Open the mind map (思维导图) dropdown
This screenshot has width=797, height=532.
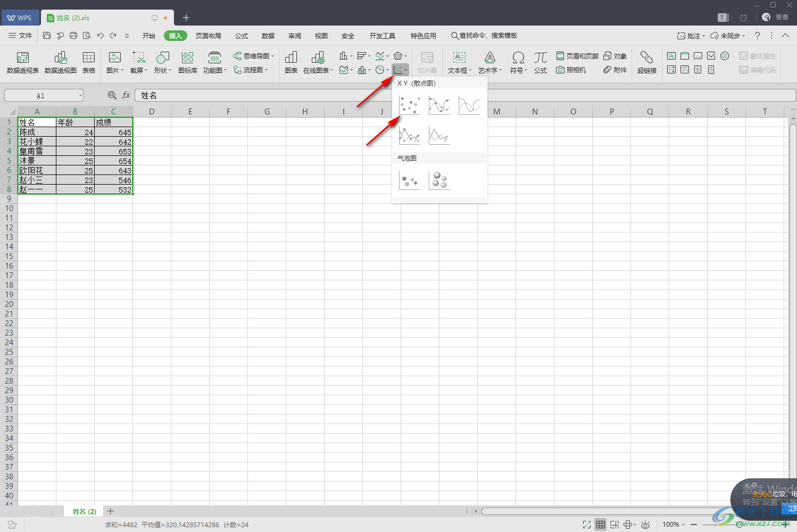pyautogui.click(x=254, y=56)
